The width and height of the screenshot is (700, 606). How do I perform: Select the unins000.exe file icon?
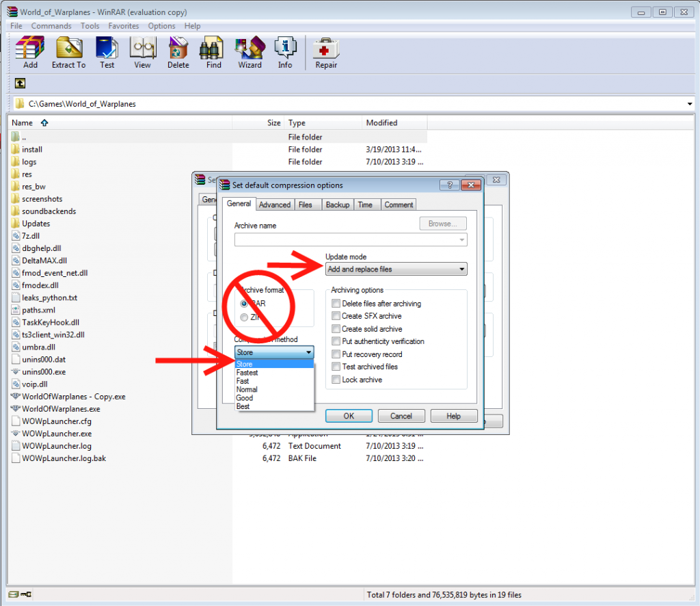coord(16,371)
